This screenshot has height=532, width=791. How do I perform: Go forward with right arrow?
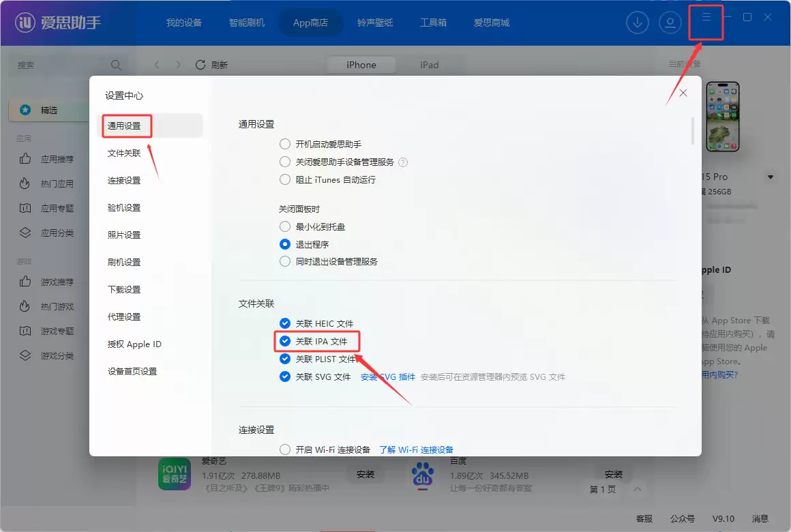click(177, 65)
